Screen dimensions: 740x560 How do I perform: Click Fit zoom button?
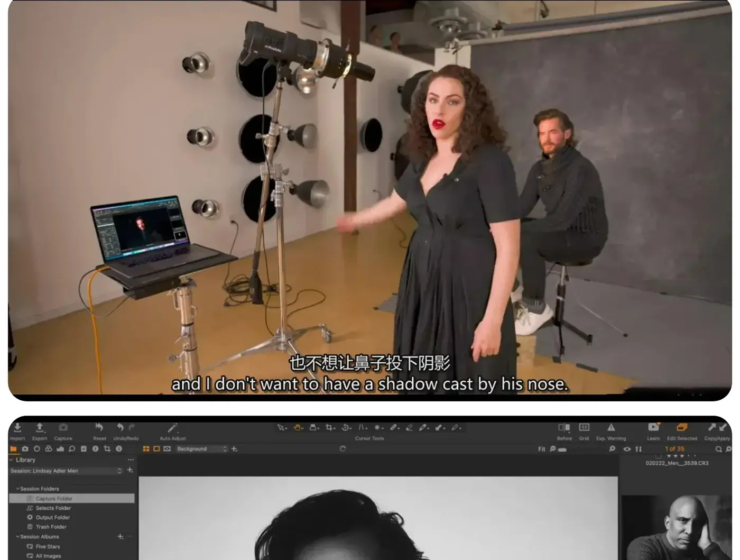541,449
